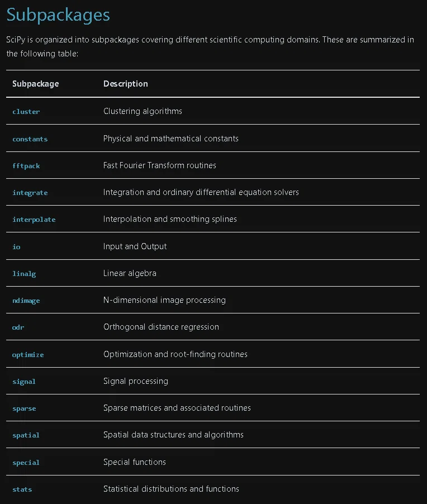Open the interpolate subpackage link

pos(34,220)
